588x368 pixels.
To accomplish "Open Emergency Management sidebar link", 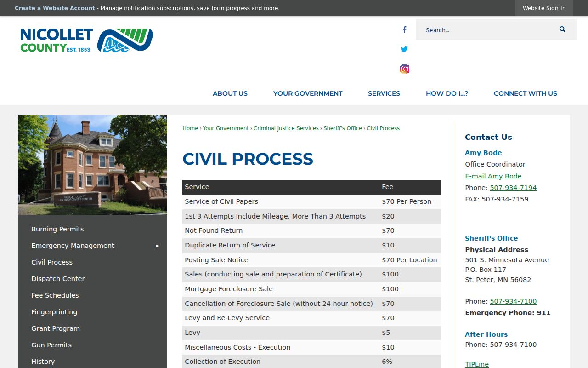I will 73,246.
